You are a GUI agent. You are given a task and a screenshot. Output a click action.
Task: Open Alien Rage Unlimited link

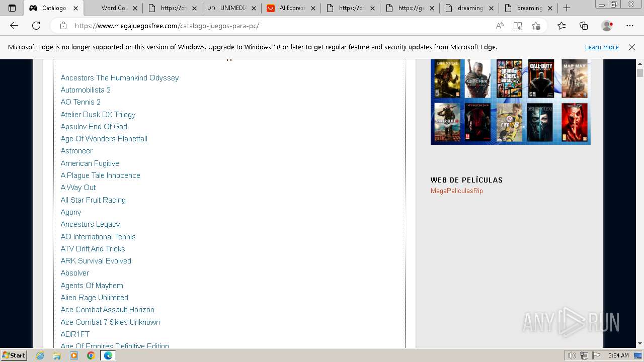(95, 298)
